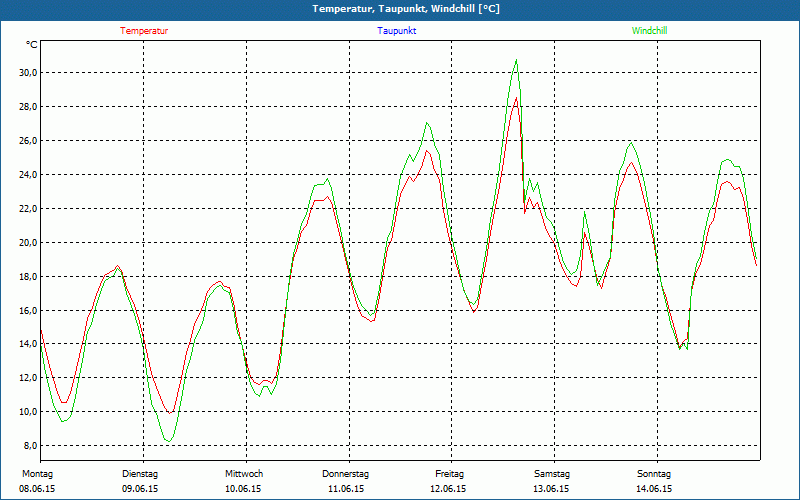Click the 12.06.15 date label

click(448, 489)
